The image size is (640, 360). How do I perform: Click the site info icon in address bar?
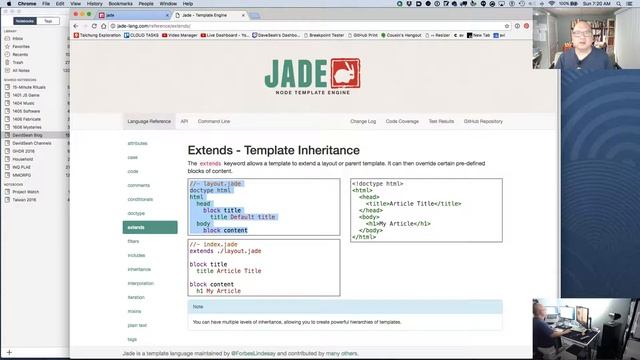pos(113,26)
